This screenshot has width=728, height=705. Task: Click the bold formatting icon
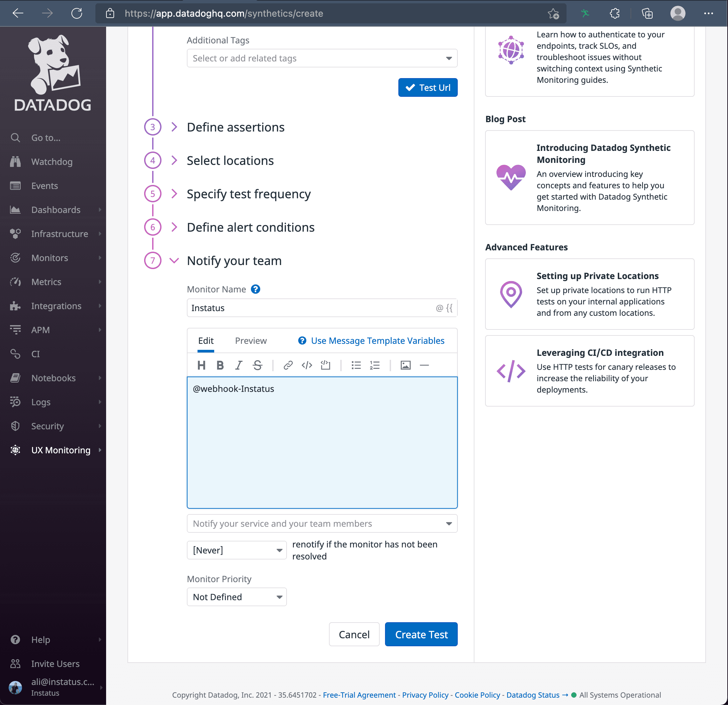coord(220,366)
